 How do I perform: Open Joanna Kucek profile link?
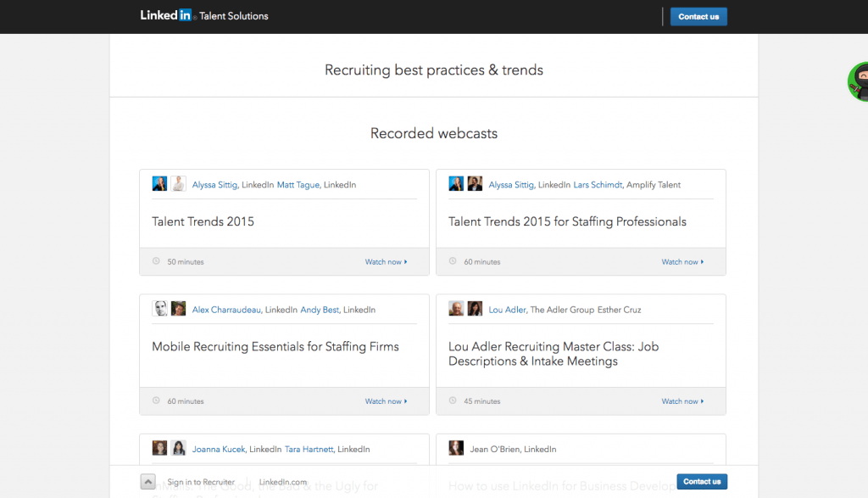tap(219, 450)
